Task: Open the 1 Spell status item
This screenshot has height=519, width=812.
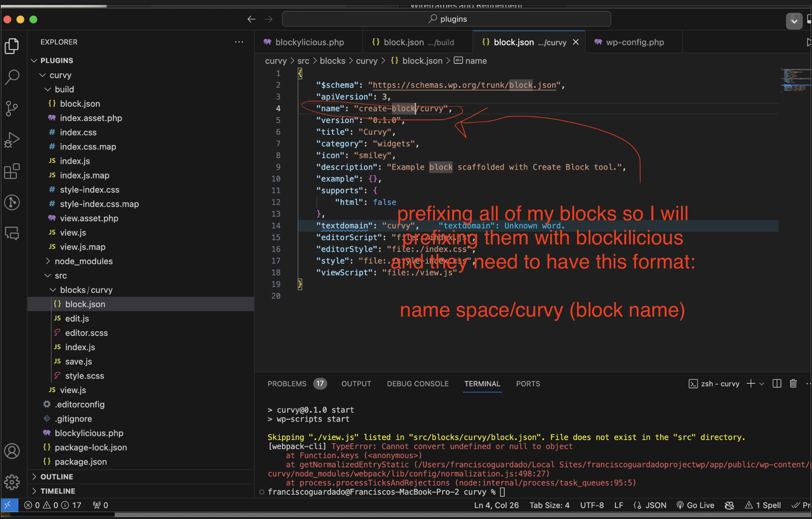Action: 763,505
